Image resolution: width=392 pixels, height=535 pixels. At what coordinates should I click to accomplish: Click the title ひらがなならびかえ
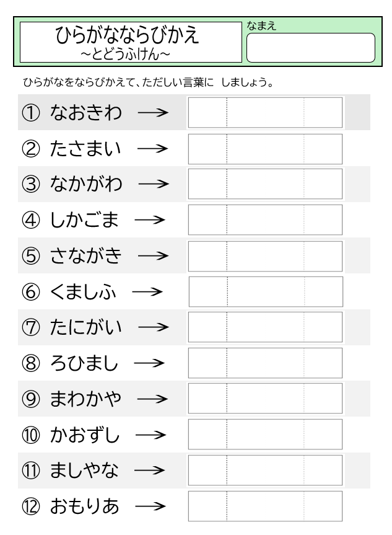point(127,35)
